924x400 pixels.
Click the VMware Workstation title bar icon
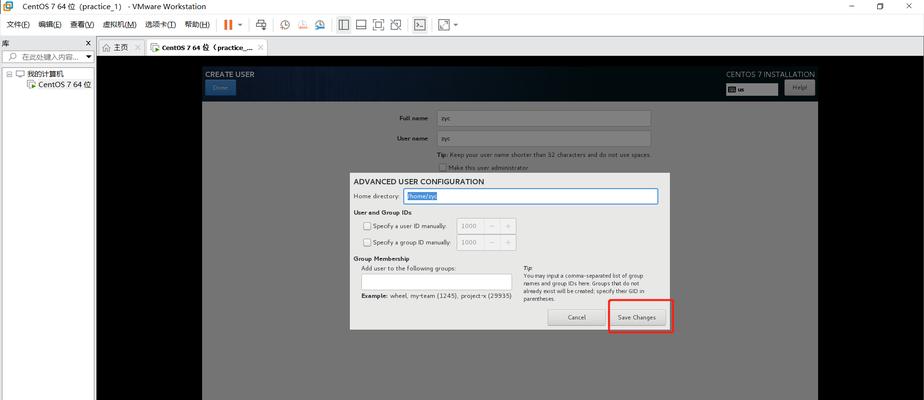coord(9,6)
